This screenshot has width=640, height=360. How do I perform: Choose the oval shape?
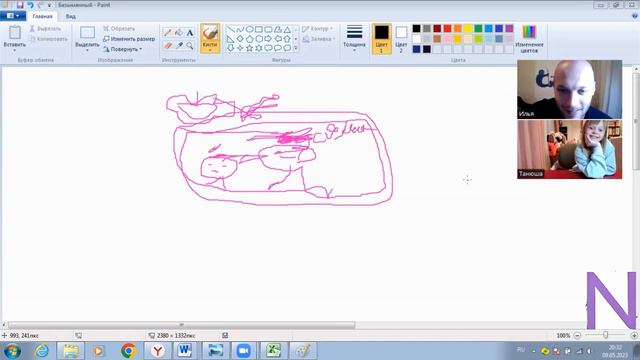(249, 29)
